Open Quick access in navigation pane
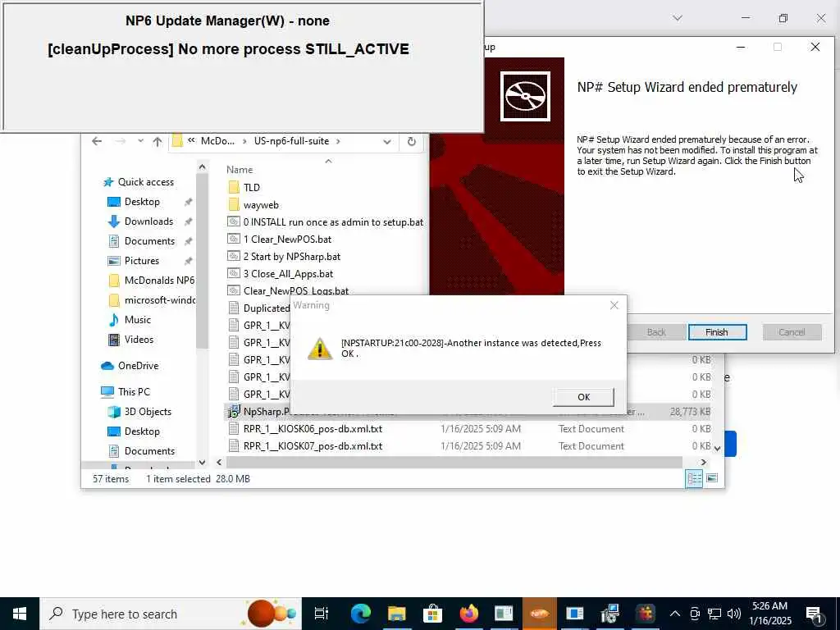Screen dimensions: 840x630 (139, 182)
